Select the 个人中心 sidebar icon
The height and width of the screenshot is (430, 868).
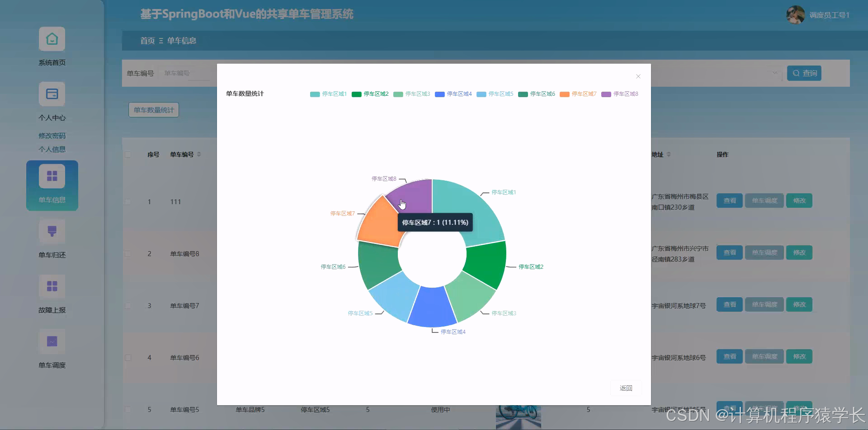click(x=52, y=94)
